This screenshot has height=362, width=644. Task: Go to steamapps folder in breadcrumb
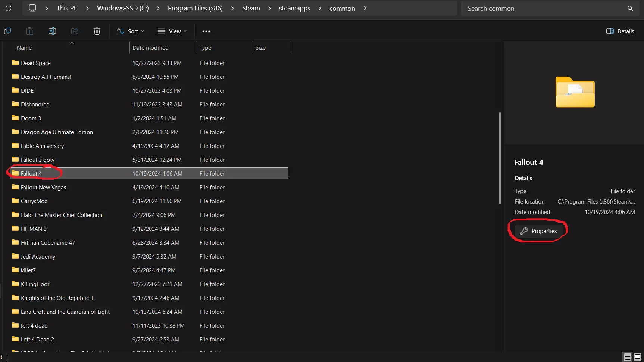tap(295, 8)
